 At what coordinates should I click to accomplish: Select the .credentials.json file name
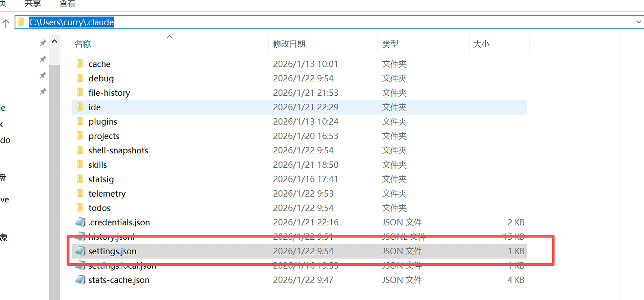(119, 222)
